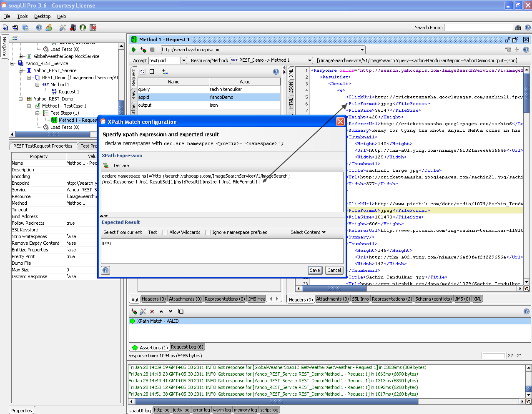Click the log pane horizontal scrollbar thumb
Viewport: 532px width, 414px height.
click(276, 401)
